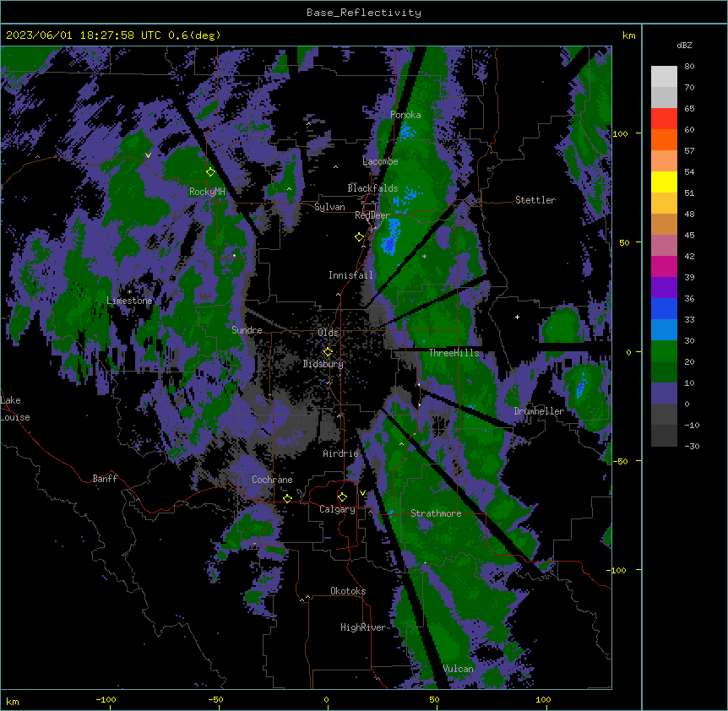728x711 pixels.
Task: Click the Innisfail city label
Action: tap(350, 275)
